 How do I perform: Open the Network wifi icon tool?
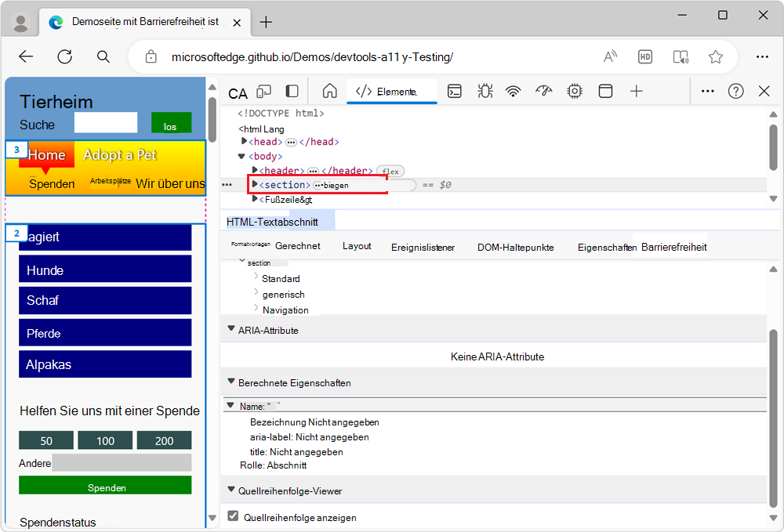point(514,91)
